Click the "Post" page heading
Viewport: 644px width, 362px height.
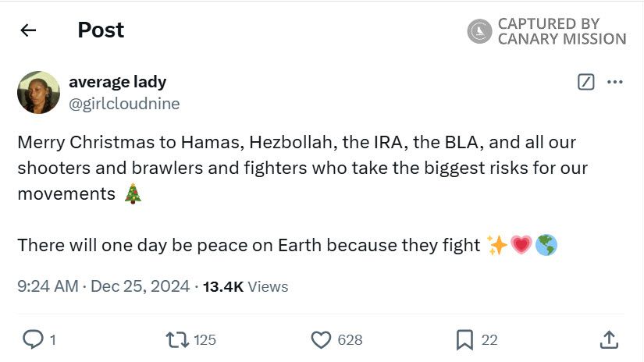pyautogui.click(x=101, y=30)
